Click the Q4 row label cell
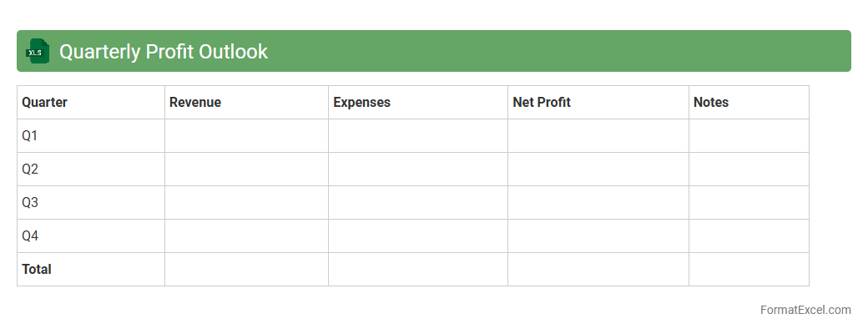 click(90, 236)
